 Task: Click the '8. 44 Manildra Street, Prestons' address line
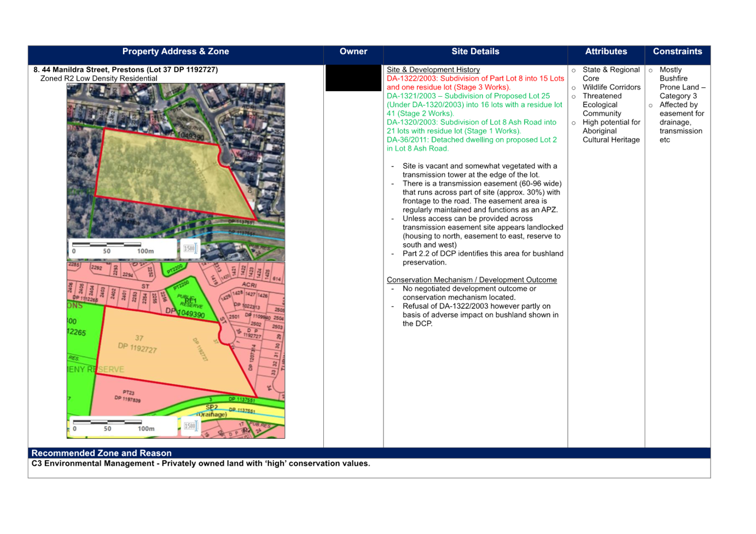coord(126,69)
